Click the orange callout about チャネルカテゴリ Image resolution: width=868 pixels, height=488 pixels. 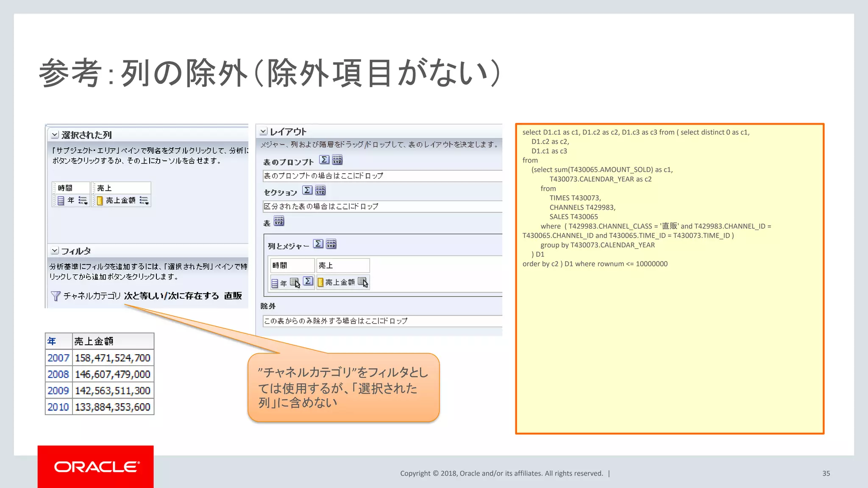pos(343,387)
